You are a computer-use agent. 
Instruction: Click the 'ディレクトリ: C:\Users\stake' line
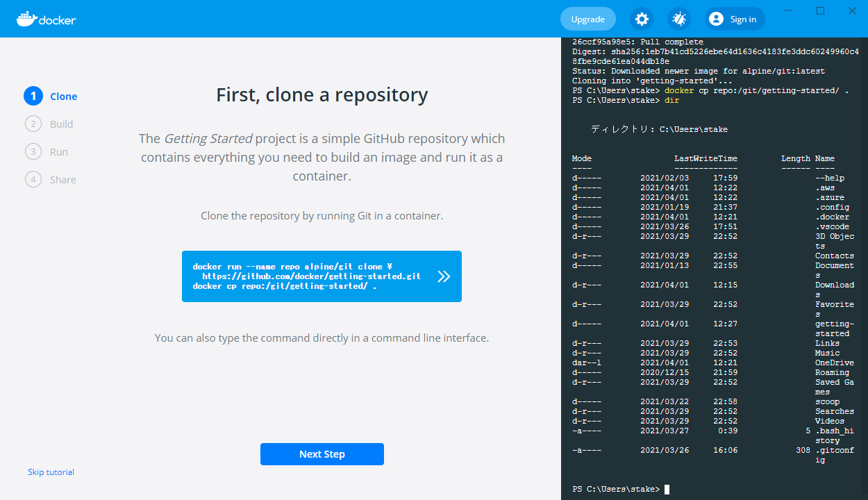point(659,129)
